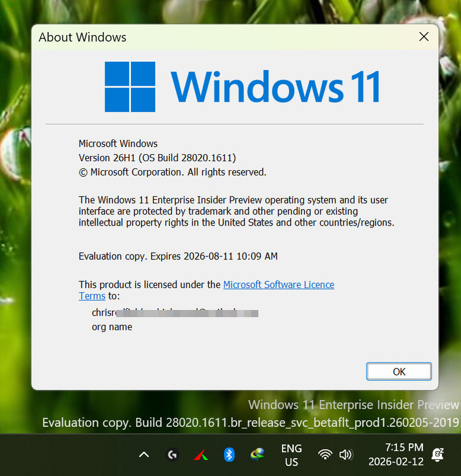The height and width of the screenshot is (476, 461).
Task: Close the About Windows dialog
Action: coord(424,37)
